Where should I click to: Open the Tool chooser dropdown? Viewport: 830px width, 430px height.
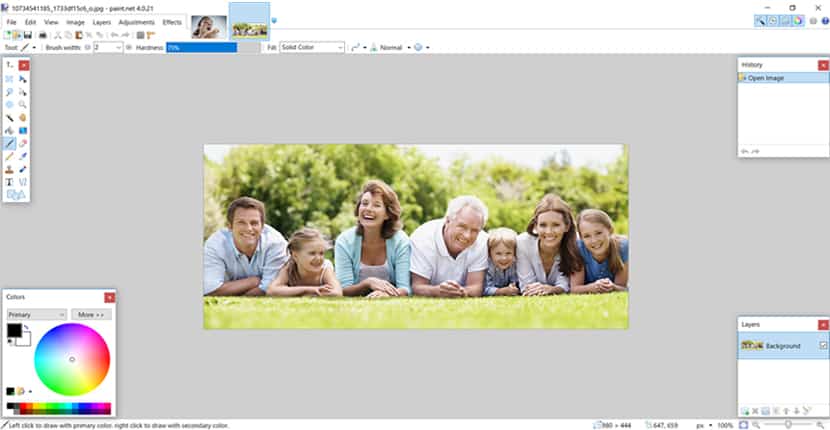click(29, 47)
